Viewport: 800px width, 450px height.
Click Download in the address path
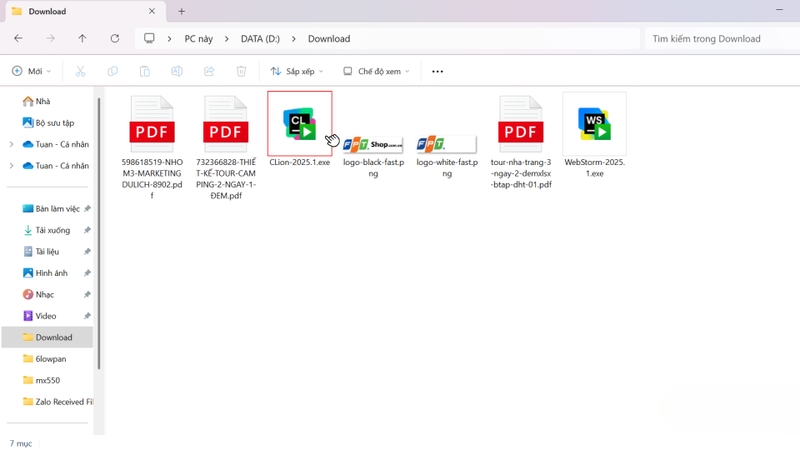pyautogui.click(x=329, y=39)
